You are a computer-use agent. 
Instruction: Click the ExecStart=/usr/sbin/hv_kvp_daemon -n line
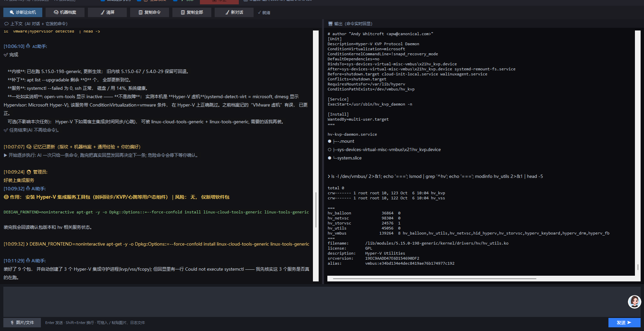(x=370, y=104)
